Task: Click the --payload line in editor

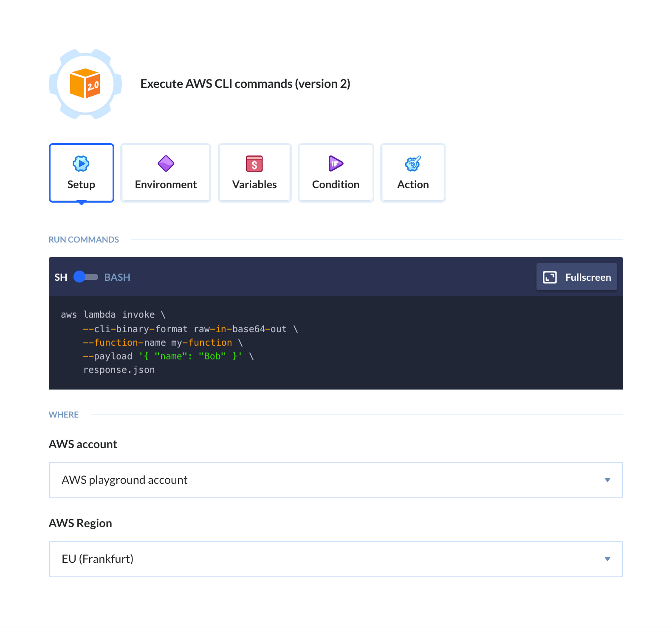Action: [x=169, y=356]
